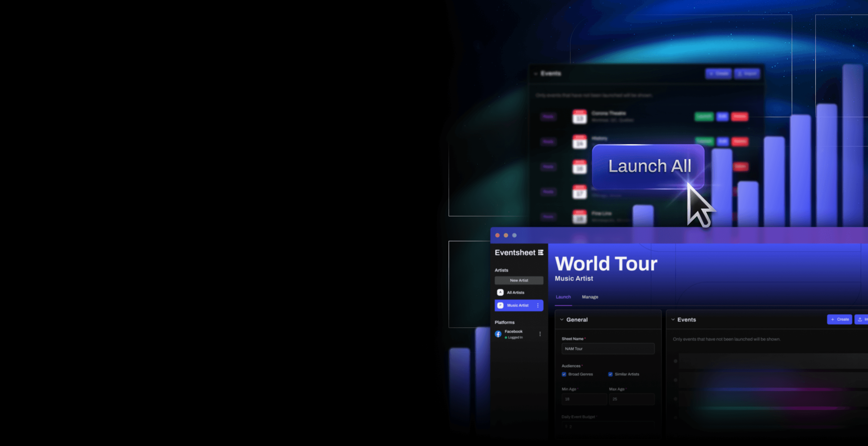The height and width of the screenshot is (446, 868).
Task: Click the Platforms sidebar heading
Action: pyautogui.click(x=505, y=322)
